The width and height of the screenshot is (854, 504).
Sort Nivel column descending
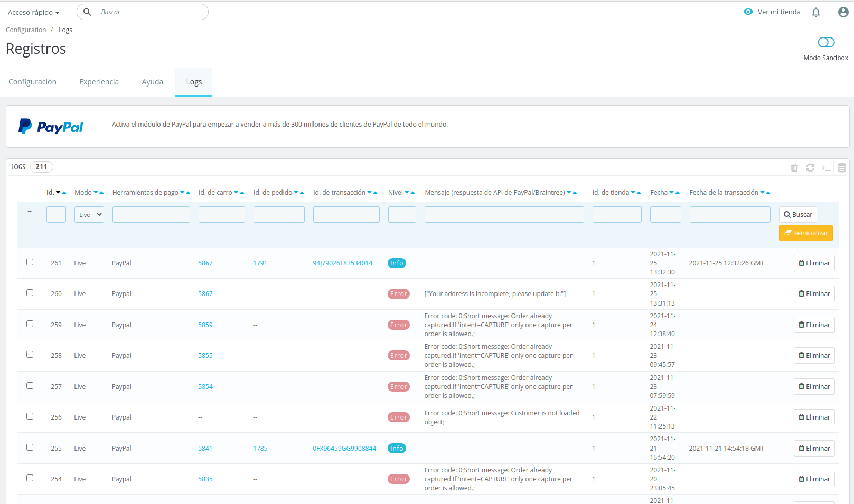coord(407,193)
